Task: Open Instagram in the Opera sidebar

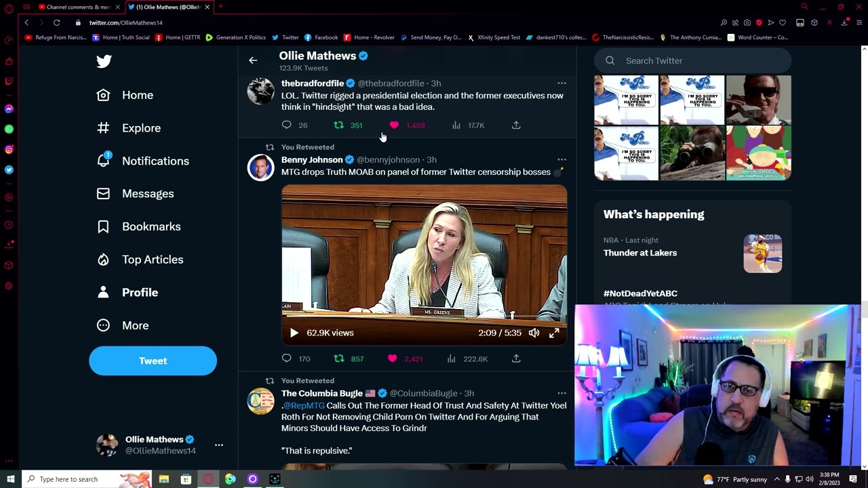Action: click(9, 149)
